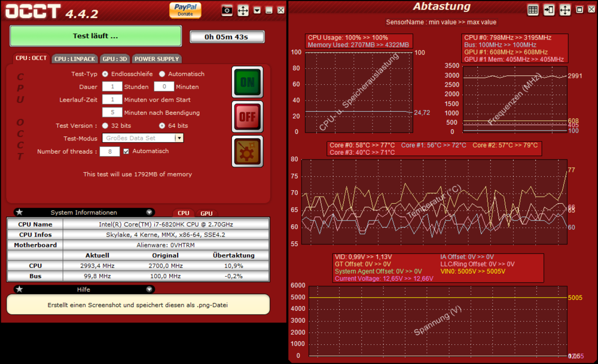Open the table view icon in Abtastung panel
Image resolution: width=598 pixels, height=364 pixels.
click(x=533, y=10)
